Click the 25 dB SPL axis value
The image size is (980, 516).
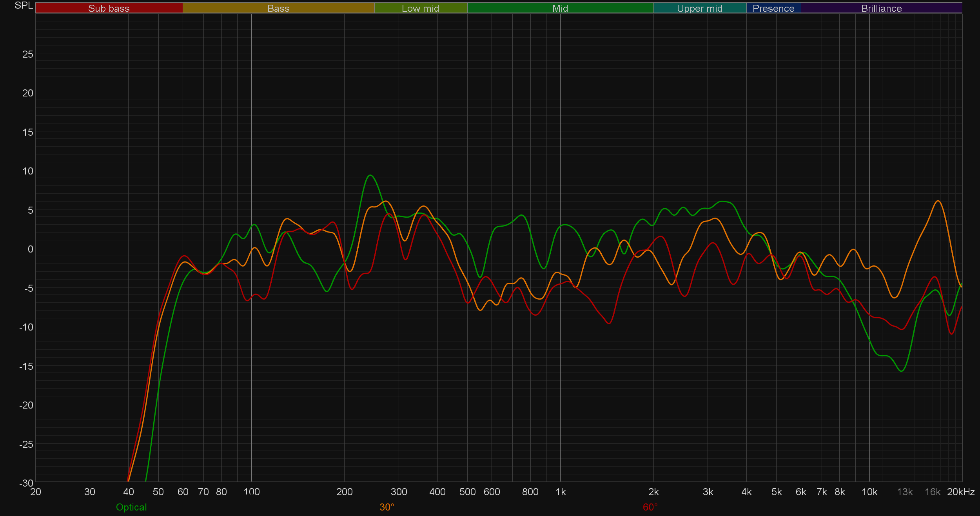[28, 54]
